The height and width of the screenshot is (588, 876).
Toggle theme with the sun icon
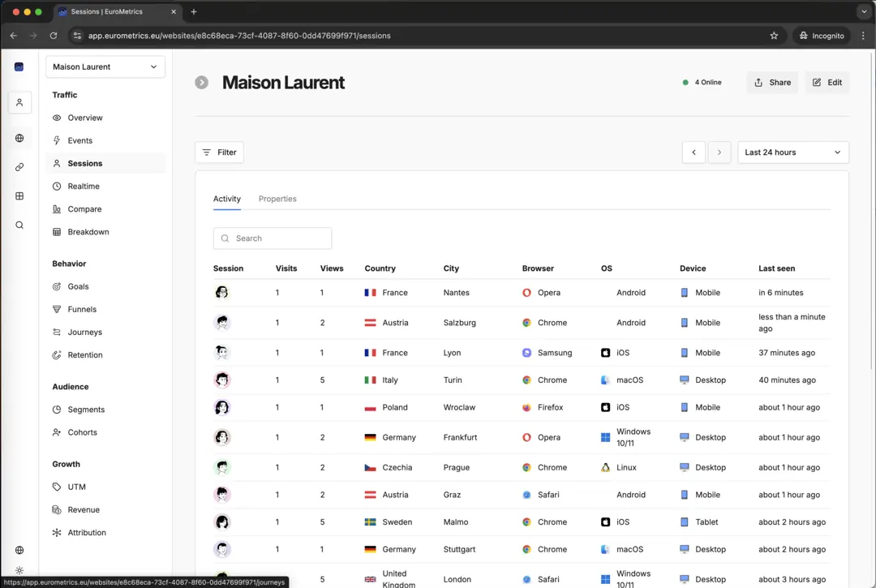19,571
